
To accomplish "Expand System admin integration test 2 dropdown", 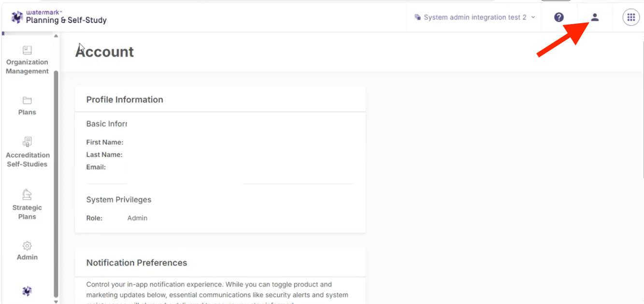I will coord(475,17).
